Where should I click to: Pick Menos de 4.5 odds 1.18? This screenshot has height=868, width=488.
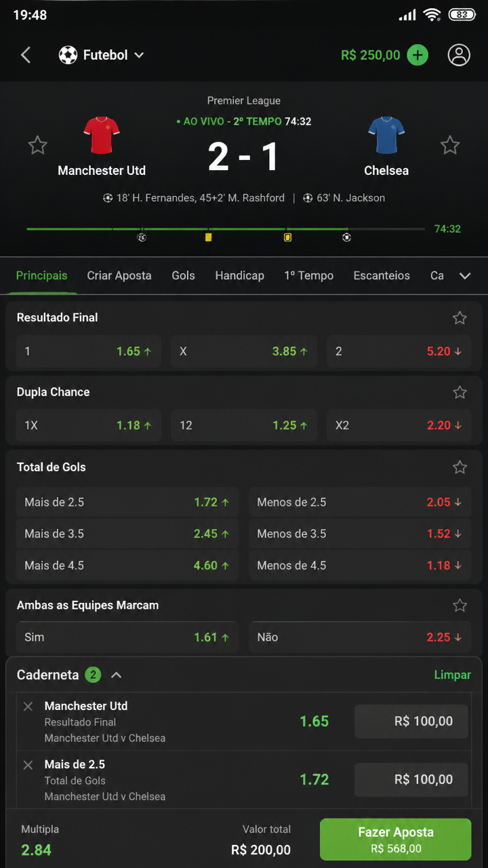click(360, 566)
